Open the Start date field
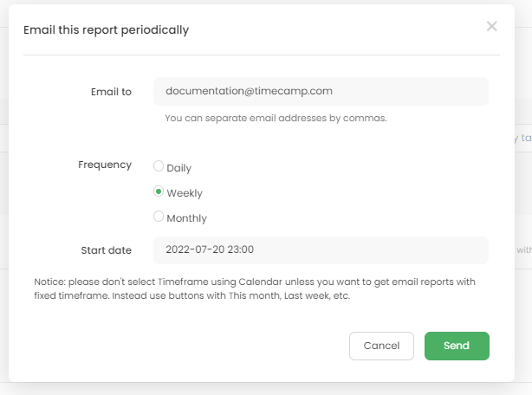Screen dimensions: 532x395 (321, 250)
